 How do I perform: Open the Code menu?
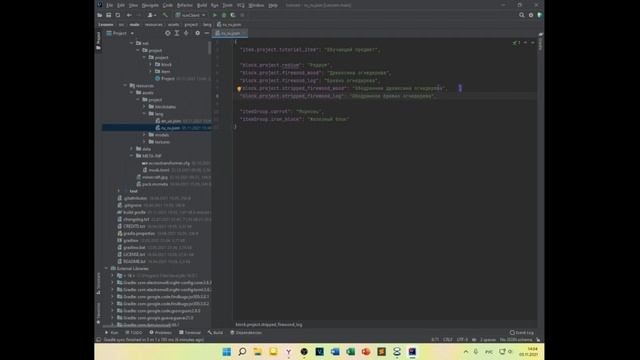pyautogui.click(x=167, y=5)
